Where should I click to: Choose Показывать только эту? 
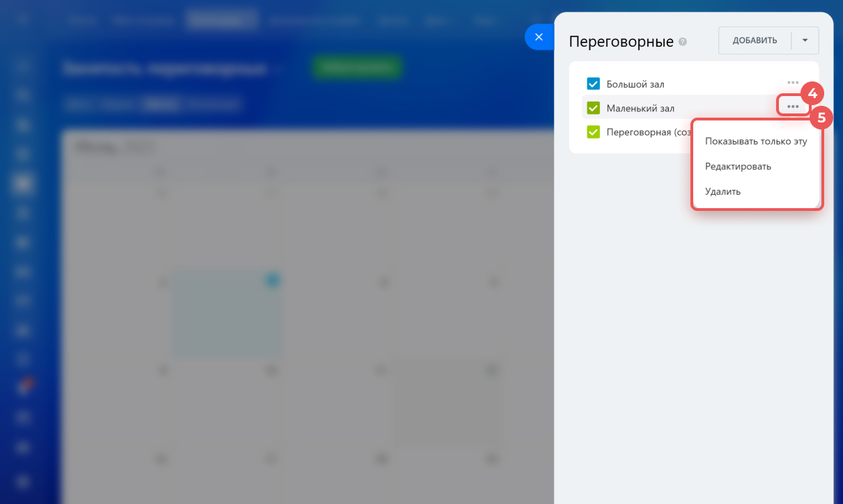756,141
